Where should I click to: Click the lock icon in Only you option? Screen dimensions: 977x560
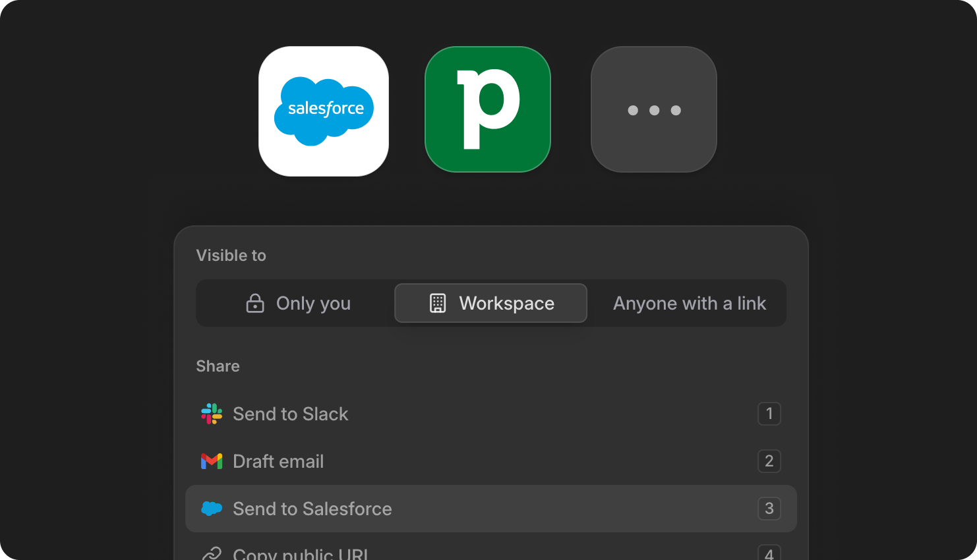point(256,303)
